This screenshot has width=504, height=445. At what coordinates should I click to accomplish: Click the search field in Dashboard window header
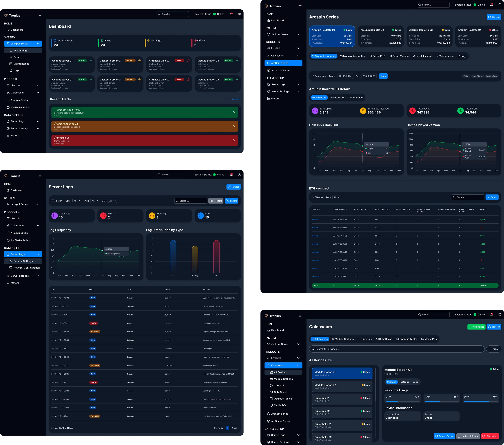(173, 14)
